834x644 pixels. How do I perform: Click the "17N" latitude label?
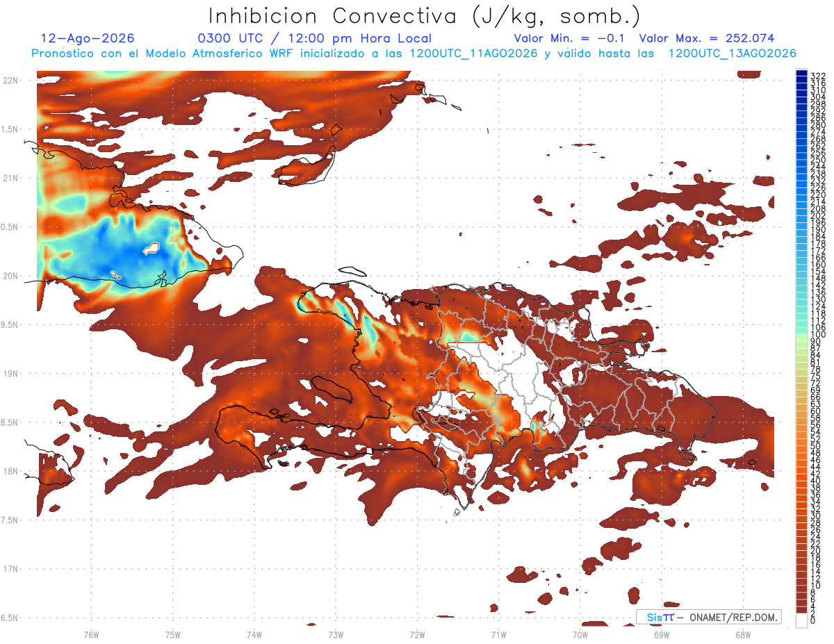point(11,569)
